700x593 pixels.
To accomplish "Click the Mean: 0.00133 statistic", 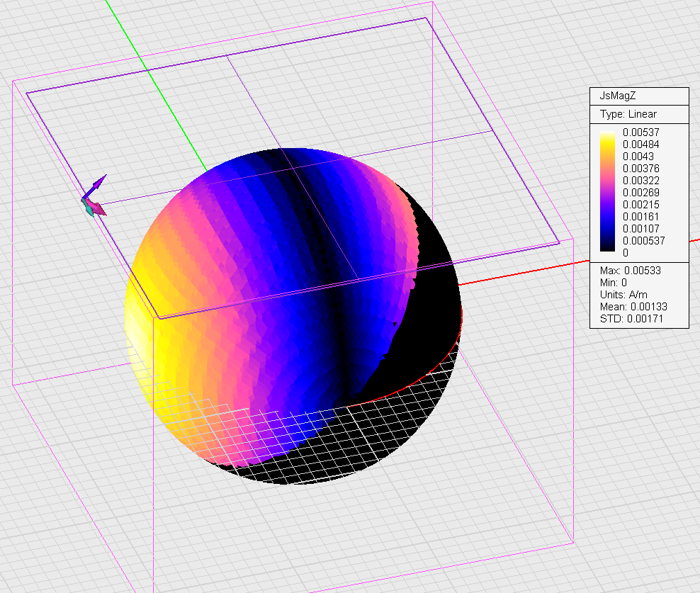I will tap(633, 306).
